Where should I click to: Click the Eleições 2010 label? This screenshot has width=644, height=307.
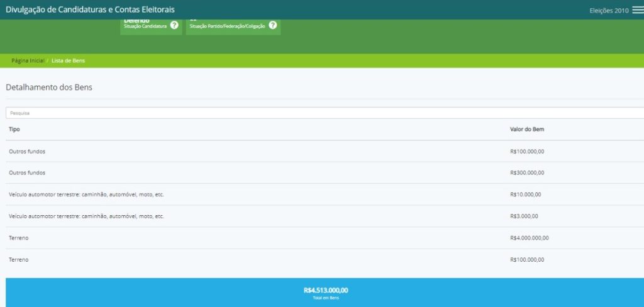tap(608, 10)
